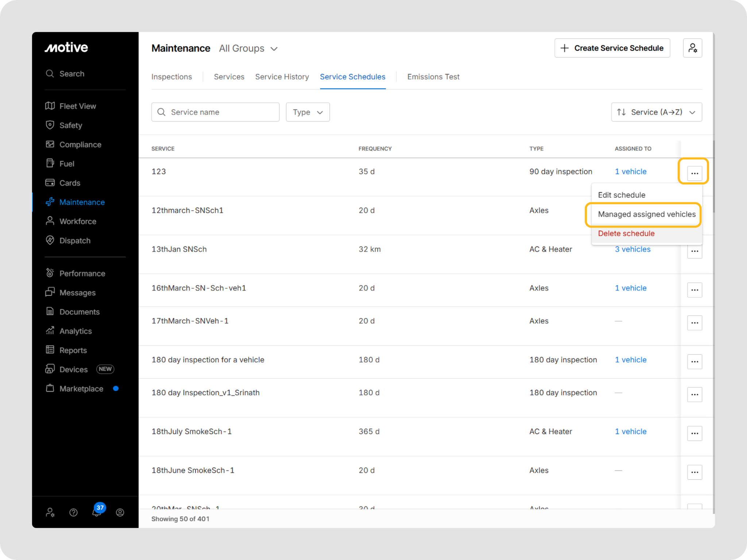Choose Delete schedule from context menu

[626, 234]
